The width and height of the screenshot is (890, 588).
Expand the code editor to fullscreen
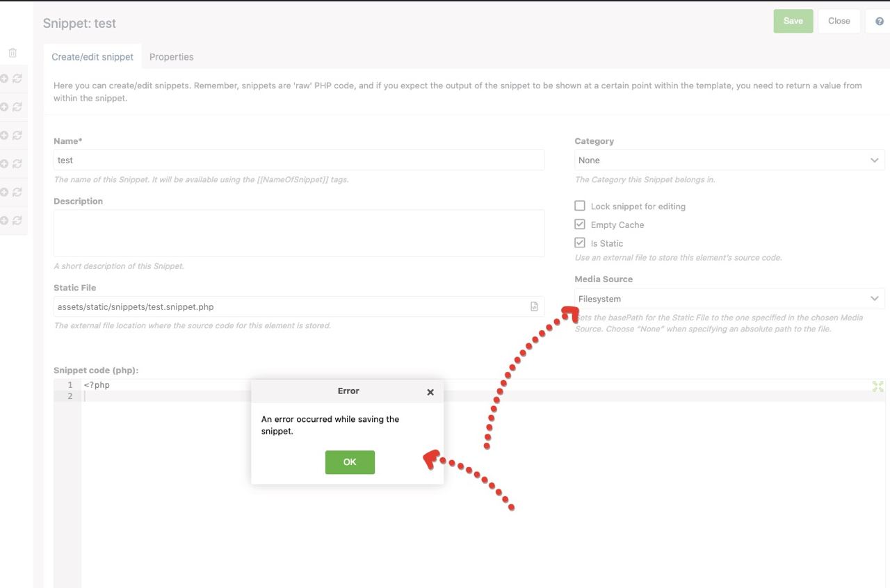click(877, 386)
